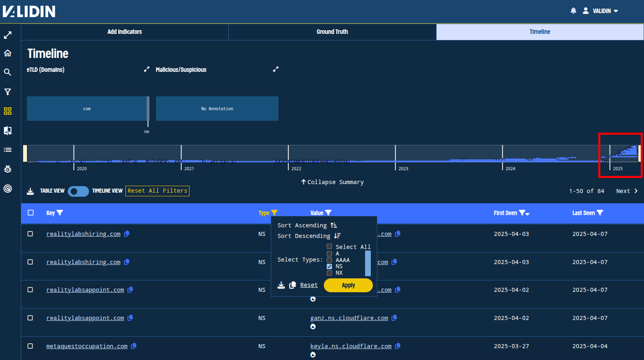The image size is (644, 360).
Task: Switch to Ground Truth tab
Action: point(332,32)
